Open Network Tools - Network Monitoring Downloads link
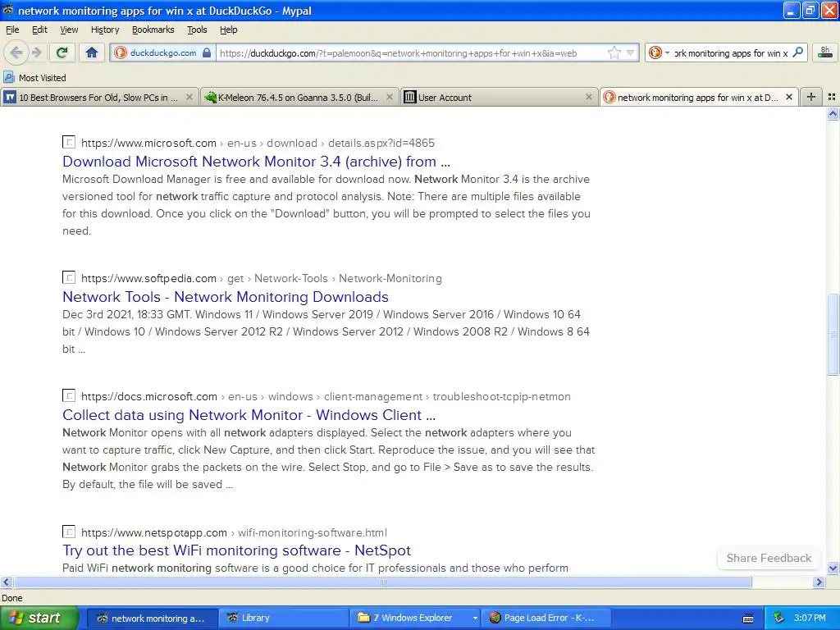 click(x=226, y=297)
